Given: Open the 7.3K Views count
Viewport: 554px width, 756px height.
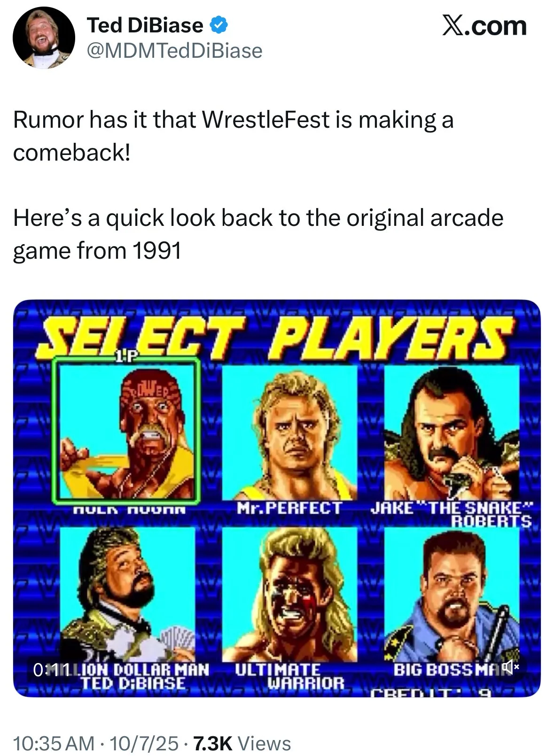Looking at the screenshot, I should (x=242, y=743).
